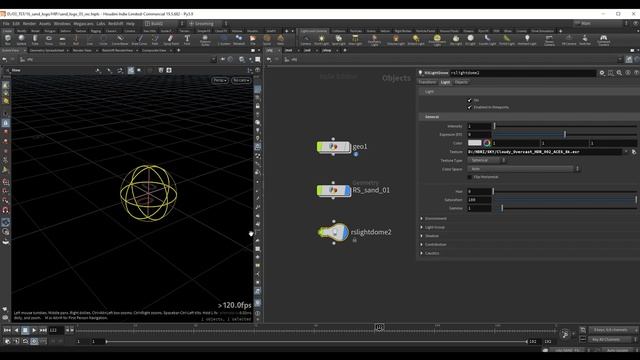Image resolution: width=640 pixels, height=360 pixels.
Task: Open the Redshift menu
Action: 116,24
